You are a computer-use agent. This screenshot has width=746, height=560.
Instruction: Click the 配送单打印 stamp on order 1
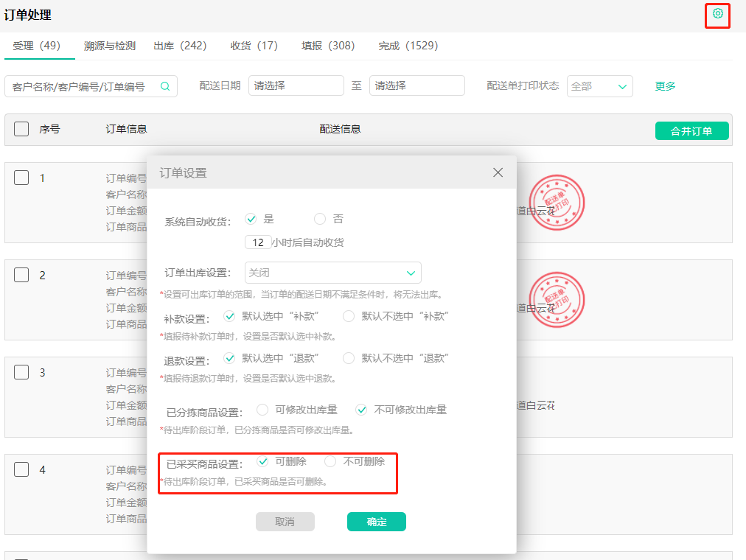pyautogui.click(x=557, y=202)
